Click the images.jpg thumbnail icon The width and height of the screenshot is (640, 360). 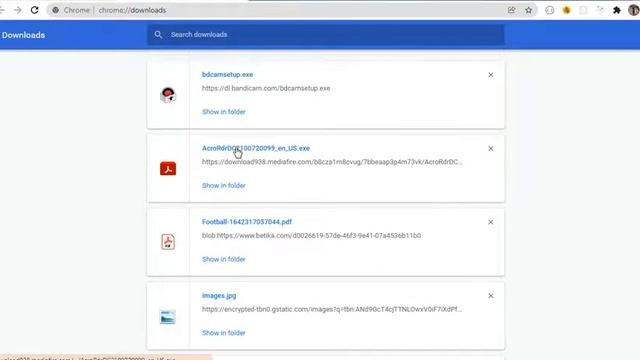click(x=168, y=317)
